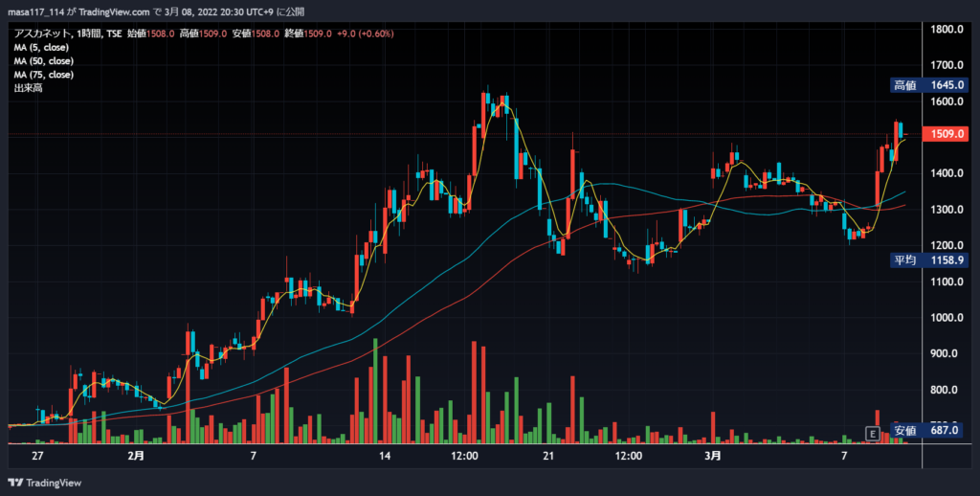
Task: Click 1600.0 on the price scale
Action: click(947, 101)
